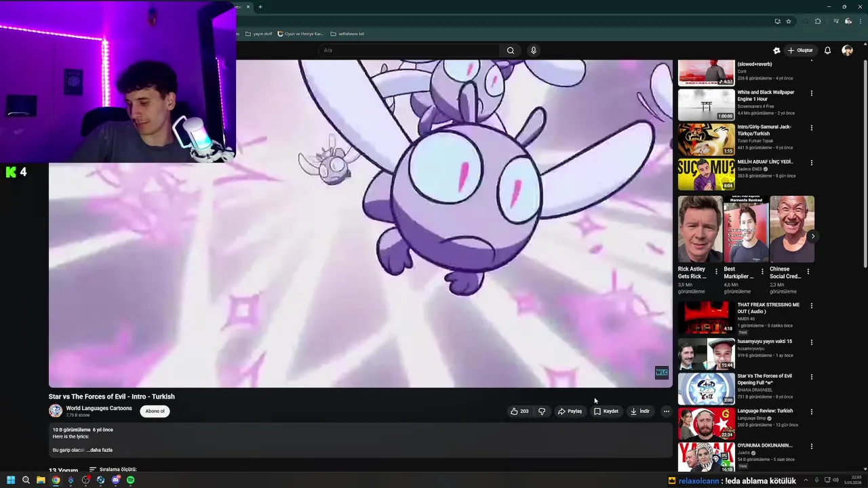Open more actions ellipsis under video
Screen dimensions: 868x488
[x=666, y=411]
